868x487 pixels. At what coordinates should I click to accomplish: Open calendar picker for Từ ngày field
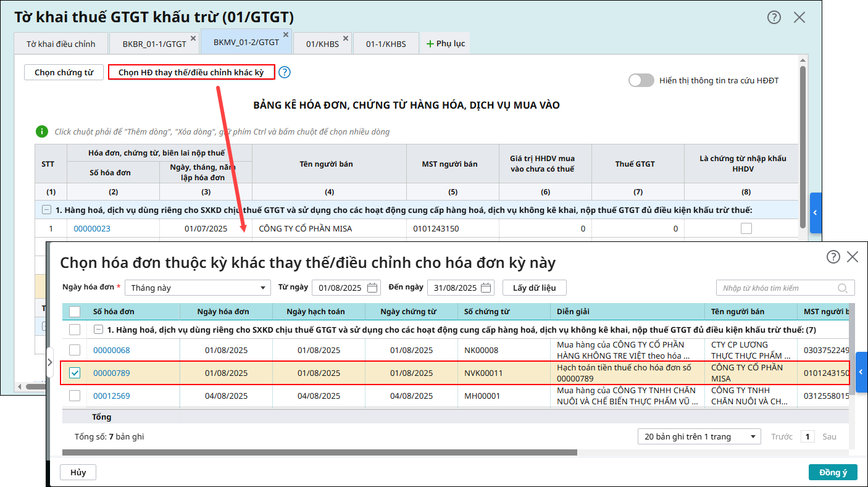pyautogui.click(x=372, y=288)
